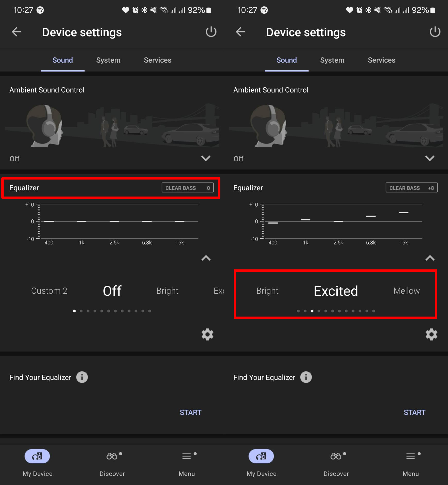Tap the CLEAR BASS control
448x485 pixels.
coord(188,188)
